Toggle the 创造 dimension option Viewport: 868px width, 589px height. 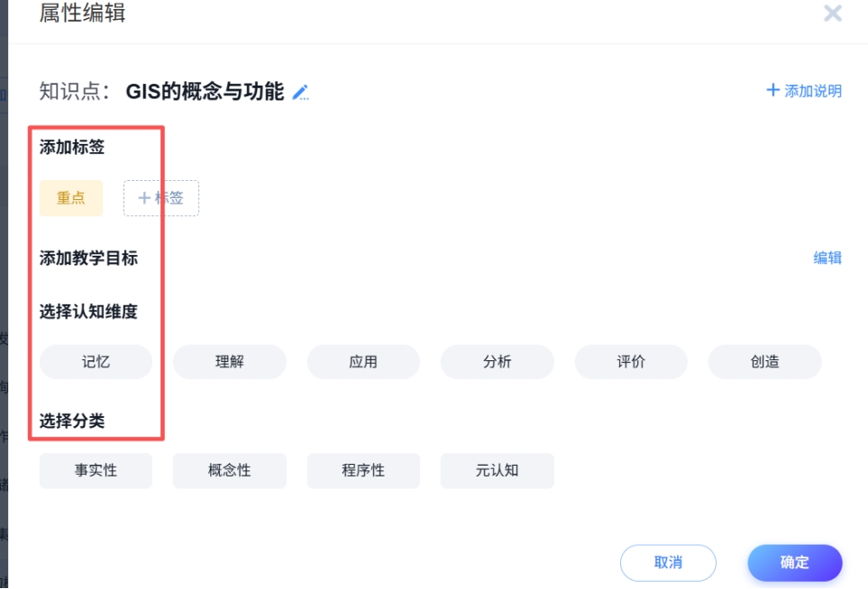764,362
